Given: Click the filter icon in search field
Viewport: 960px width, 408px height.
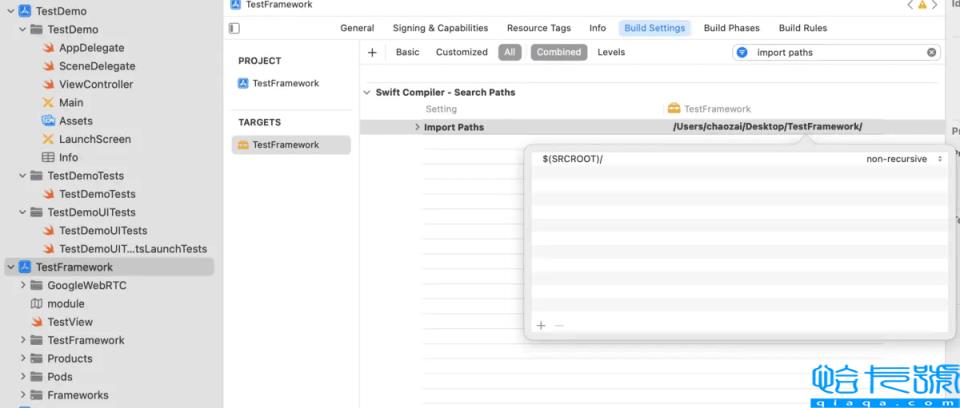Looking at the screenshot, I should click(742, 53).
